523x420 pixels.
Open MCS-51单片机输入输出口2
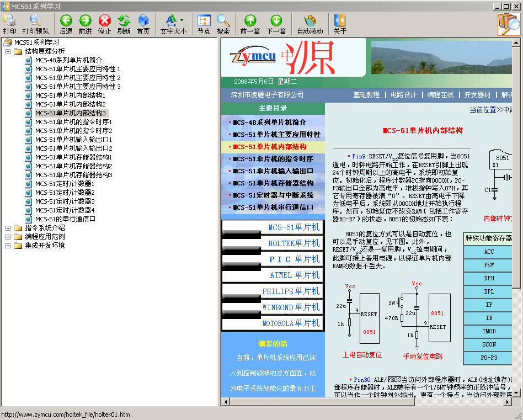point(74,148)
